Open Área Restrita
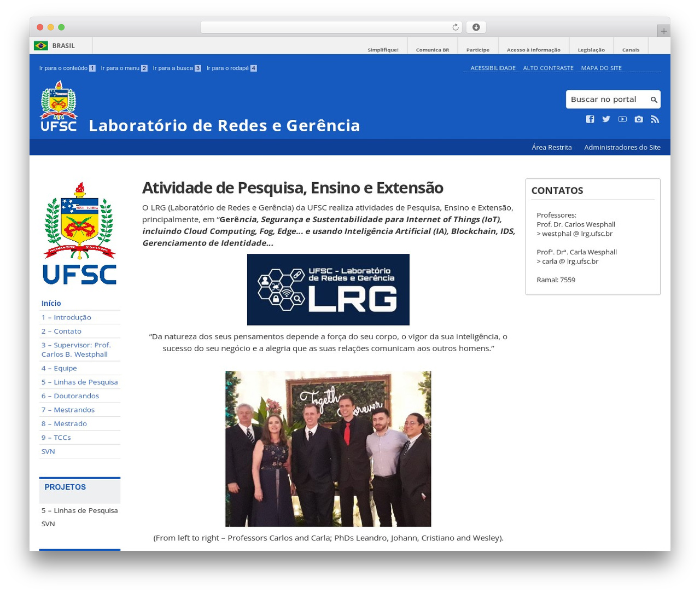 pyautogui.click(x=551, y=147)
